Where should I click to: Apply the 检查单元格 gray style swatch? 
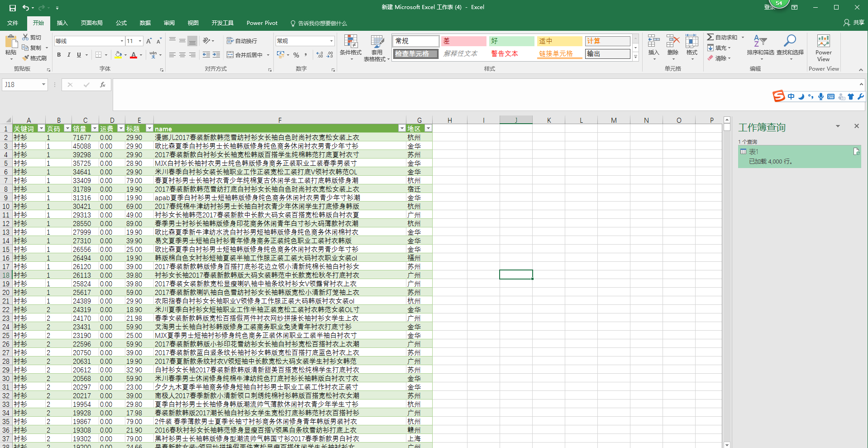tap(415, 54)
